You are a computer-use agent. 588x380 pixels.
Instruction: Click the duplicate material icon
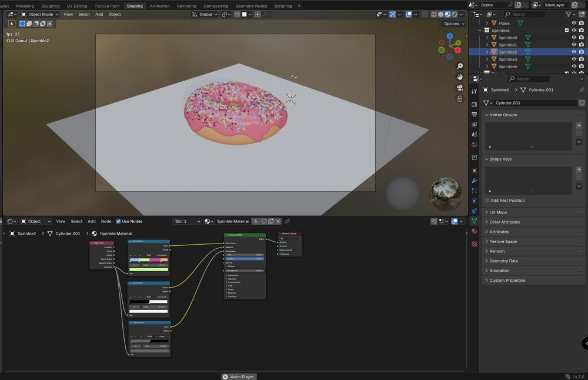[271, 221]
